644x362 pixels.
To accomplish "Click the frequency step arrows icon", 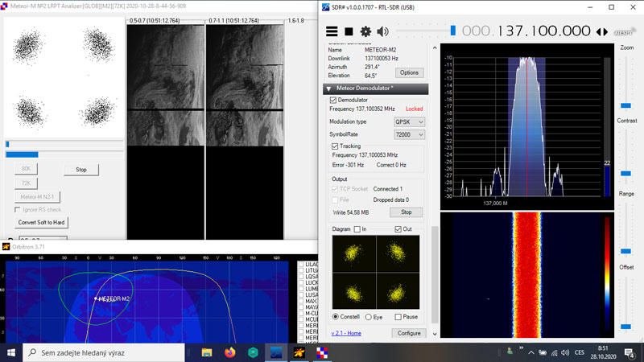I will tap(602, 31).
